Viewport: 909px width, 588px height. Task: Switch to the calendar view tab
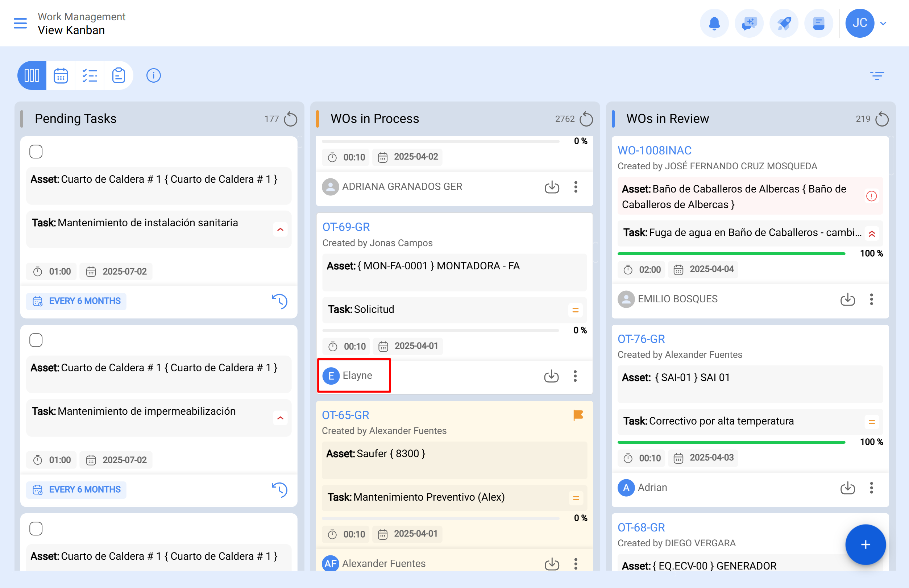tap(61, 76)
